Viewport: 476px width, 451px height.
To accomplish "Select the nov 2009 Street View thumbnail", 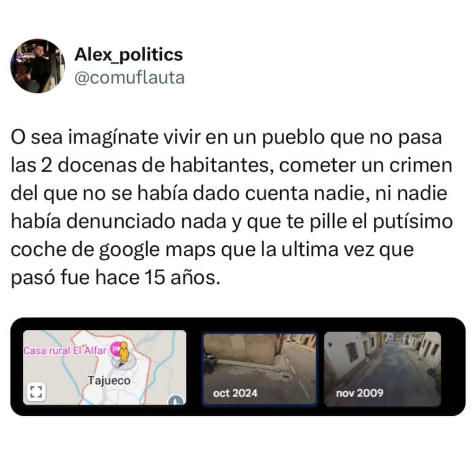I will [382, 369].
